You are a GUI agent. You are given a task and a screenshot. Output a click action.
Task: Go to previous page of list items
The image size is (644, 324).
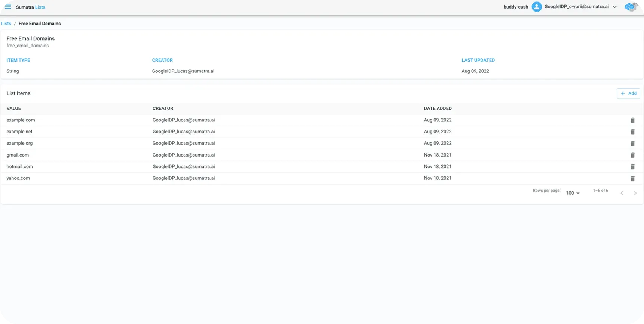pos(622,193)
